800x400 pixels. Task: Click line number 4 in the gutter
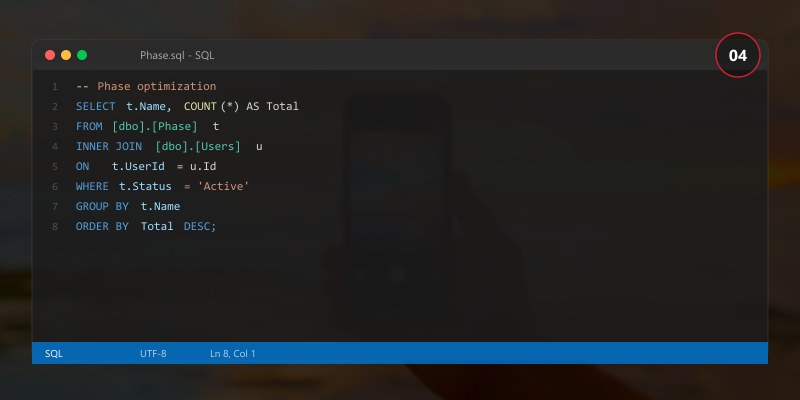(x=55, y=146)
